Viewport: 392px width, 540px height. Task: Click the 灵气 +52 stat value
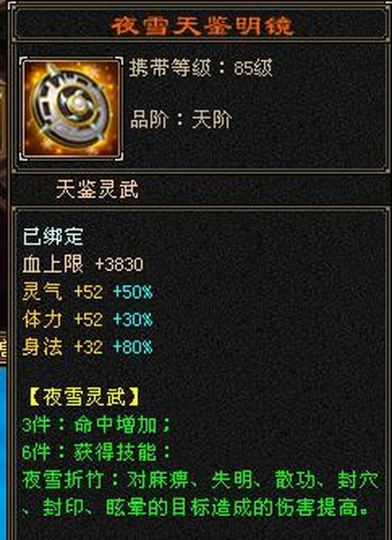63,292
